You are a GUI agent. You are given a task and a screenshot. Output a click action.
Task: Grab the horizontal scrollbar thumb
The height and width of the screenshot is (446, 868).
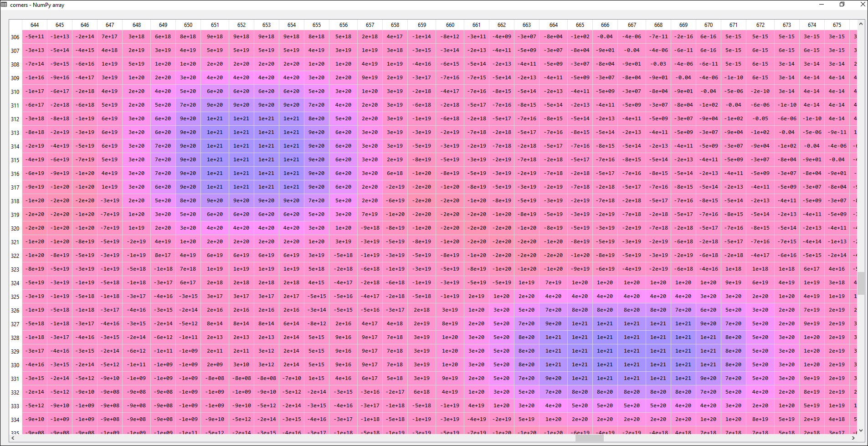590,438
